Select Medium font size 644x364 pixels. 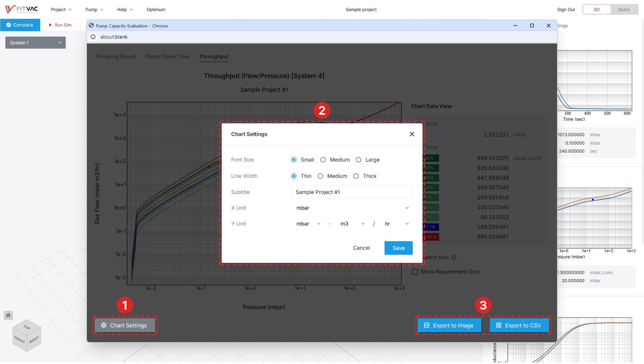[x=323, y=160]
